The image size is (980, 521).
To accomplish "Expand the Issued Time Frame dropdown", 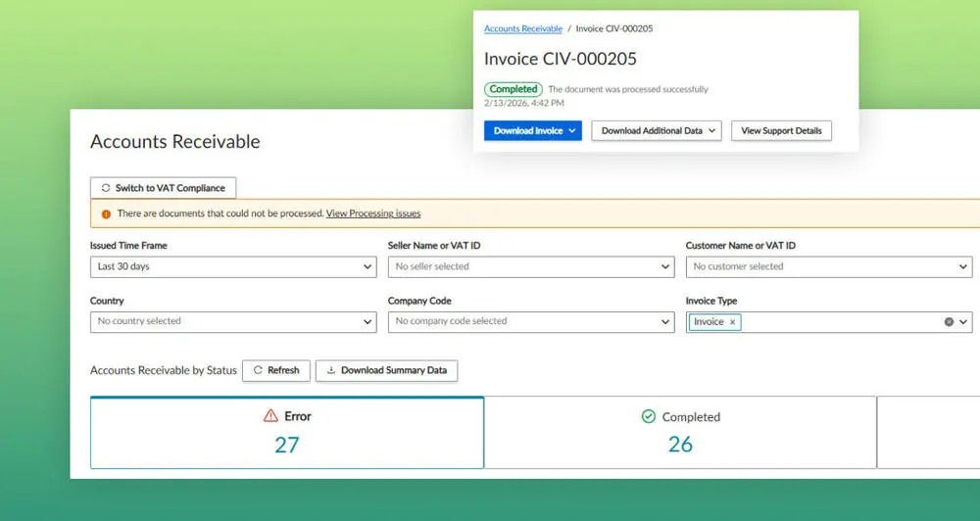I will [x=233, y=266].
